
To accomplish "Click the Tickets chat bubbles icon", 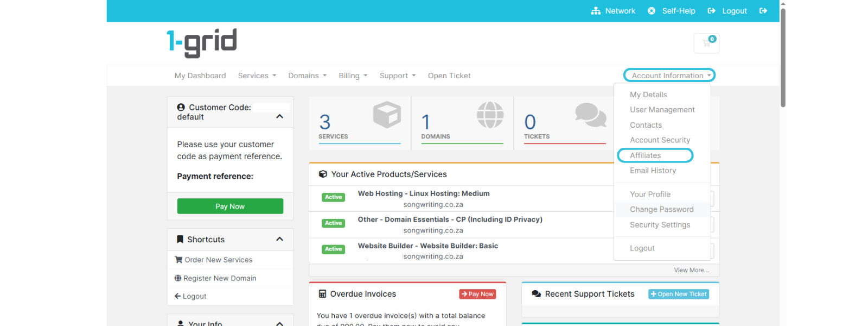I will coord(590,115).
